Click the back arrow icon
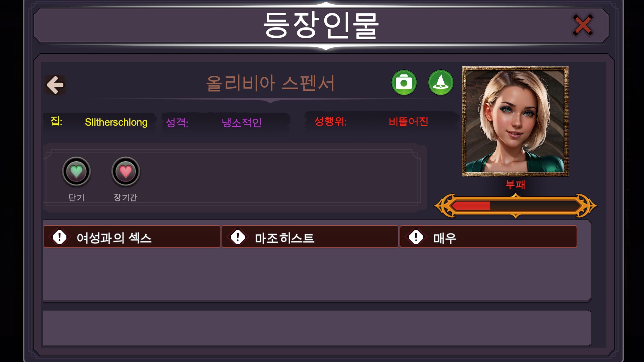 [x=55, y=84]
